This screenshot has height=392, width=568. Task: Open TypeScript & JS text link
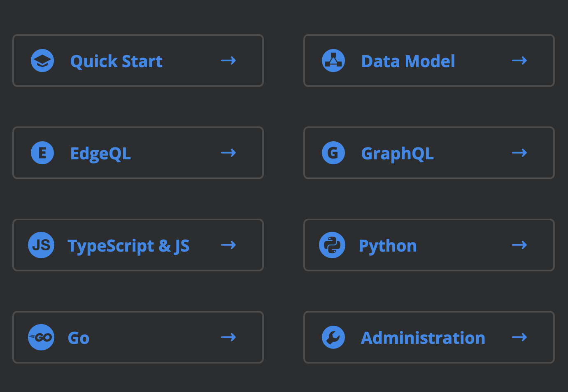(x=128, y=246)
